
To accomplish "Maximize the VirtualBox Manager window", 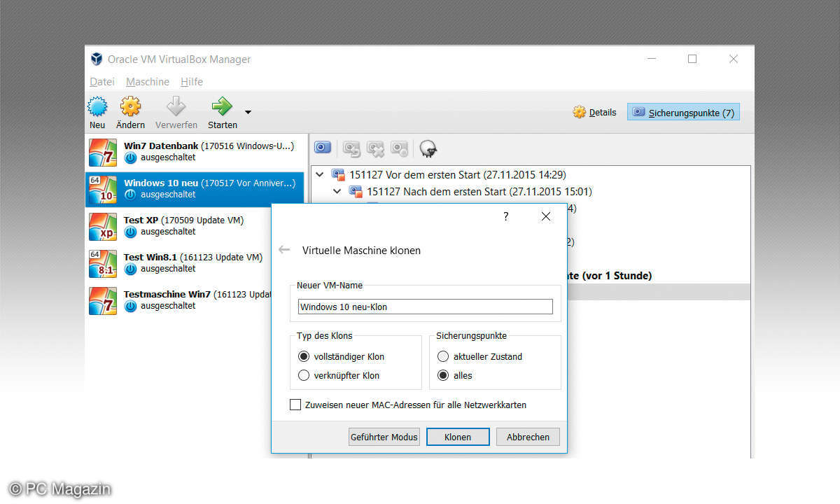I will click(x=692, y=59).
